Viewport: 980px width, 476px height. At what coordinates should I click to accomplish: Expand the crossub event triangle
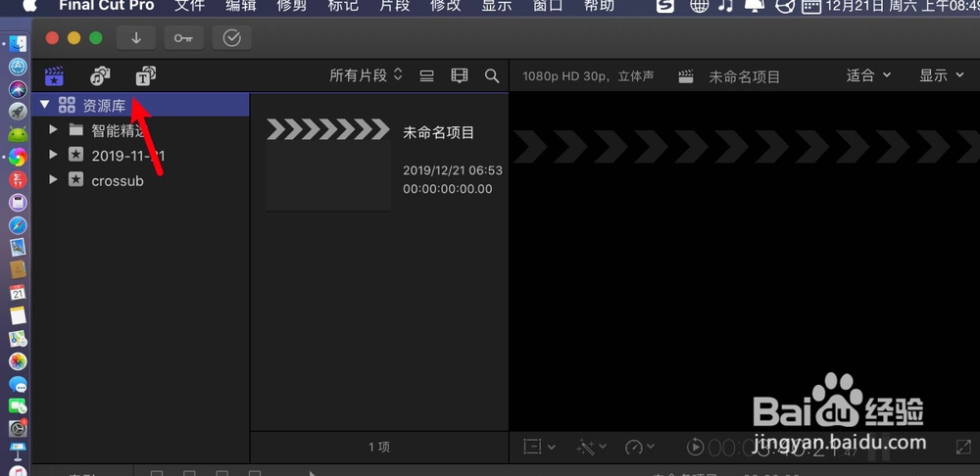53,180
